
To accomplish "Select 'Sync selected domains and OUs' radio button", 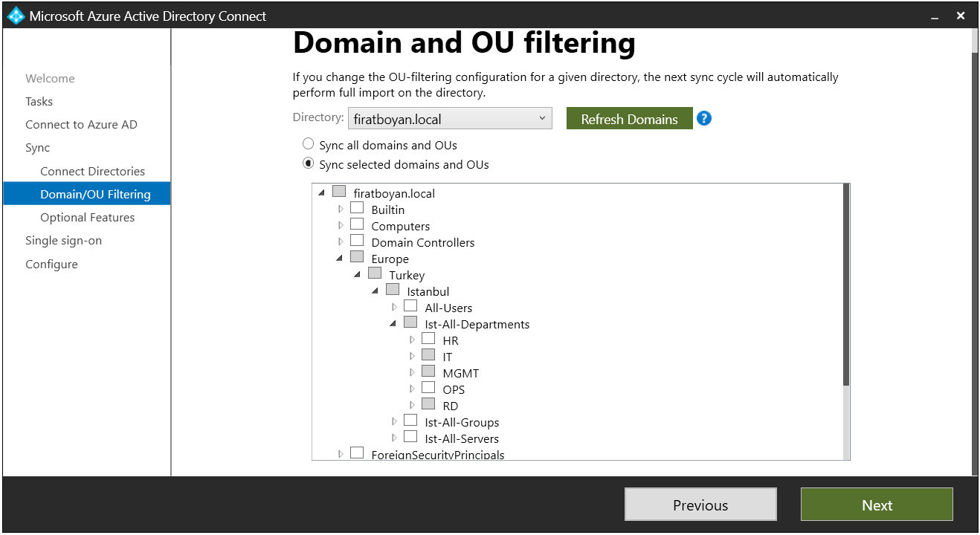I will point(308,163).
